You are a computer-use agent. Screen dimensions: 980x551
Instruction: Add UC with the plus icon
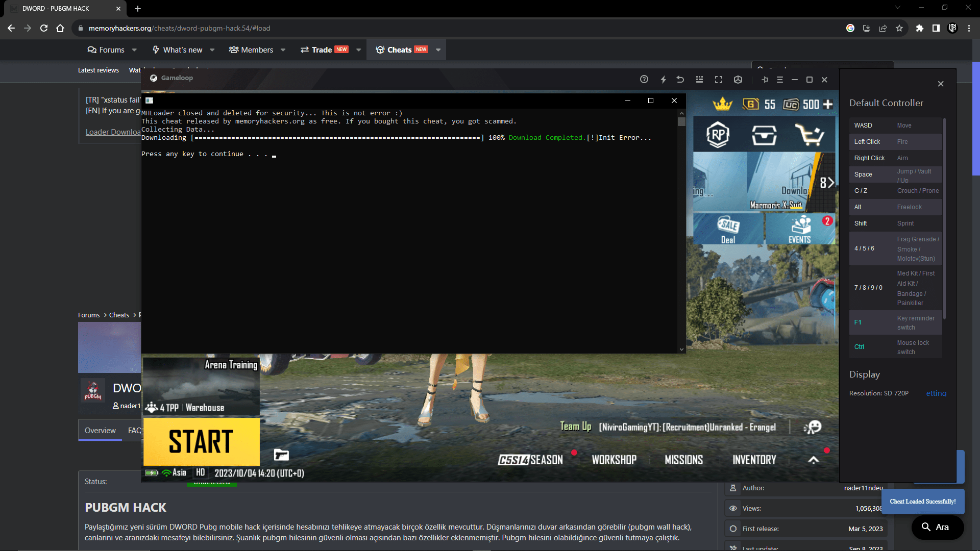[828, 105]
